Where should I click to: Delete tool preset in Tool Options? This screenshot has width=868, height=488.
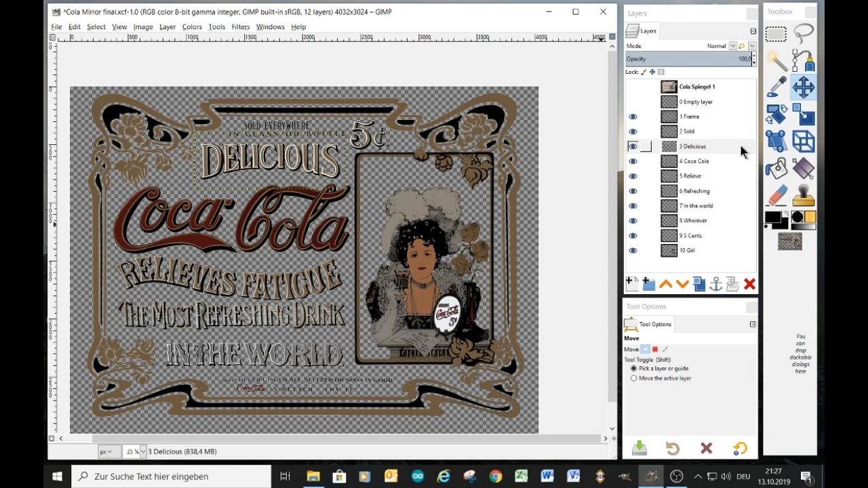707,448
